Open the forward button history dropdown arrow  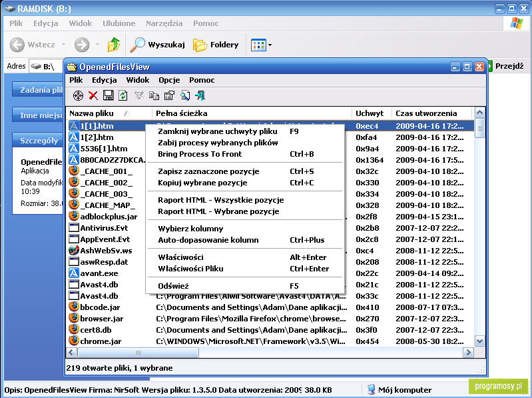[x=97, y=45]
